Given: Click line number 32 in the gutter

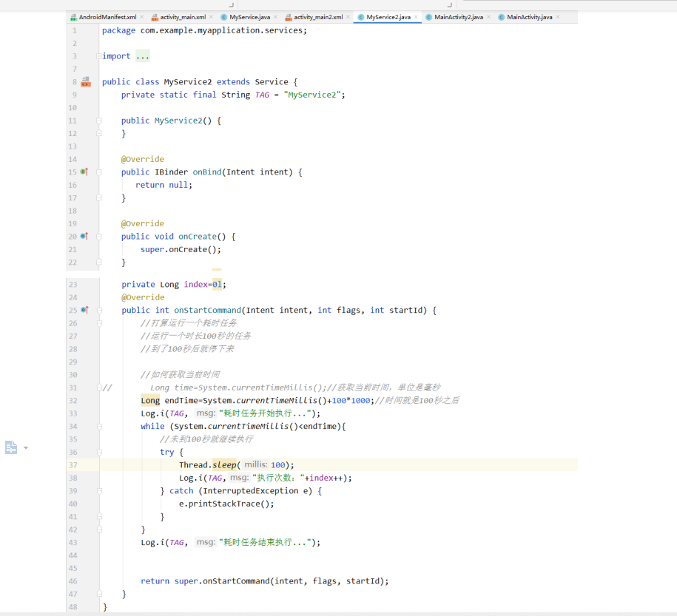Looking at the screenshot, I should click(x=73, y=401).
